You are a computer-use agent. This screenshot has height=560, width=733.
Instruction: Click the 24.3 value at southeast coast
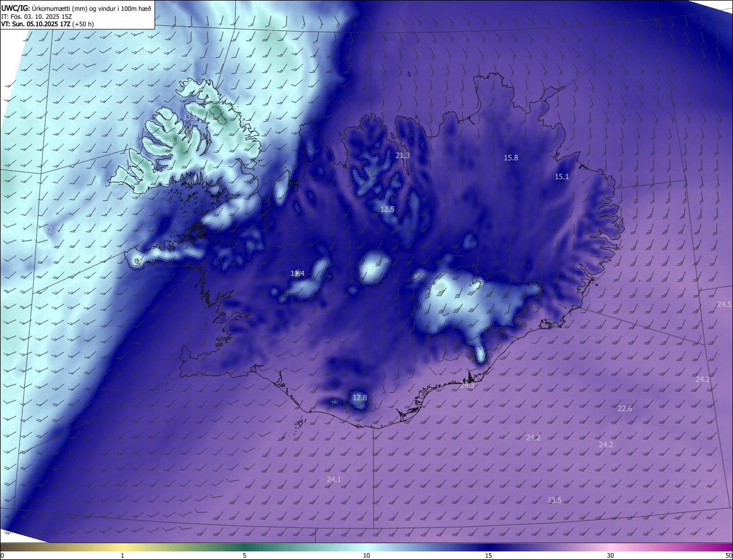(x=467, y=385)
